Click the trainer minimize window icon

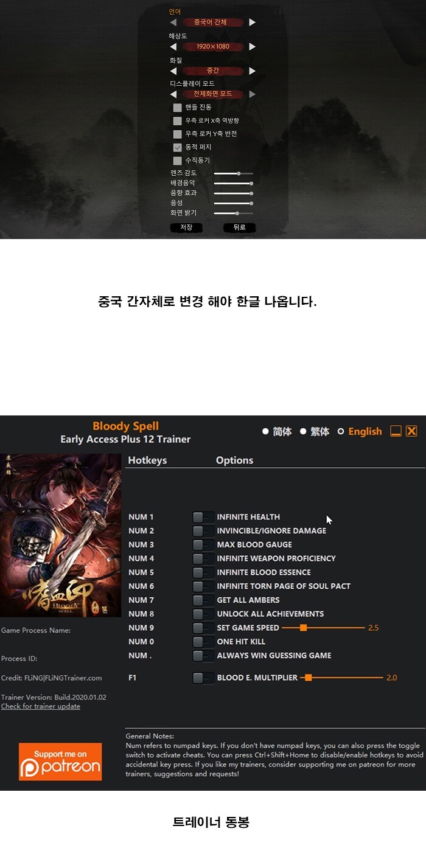(396, 431)
